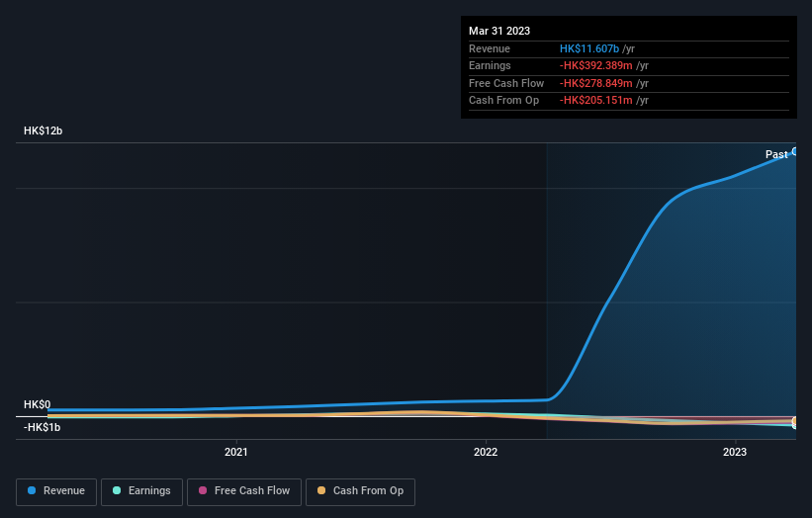Click the Revenue row label in tooltip
This screenshot has width=812, height=518.
click(490, 48)
